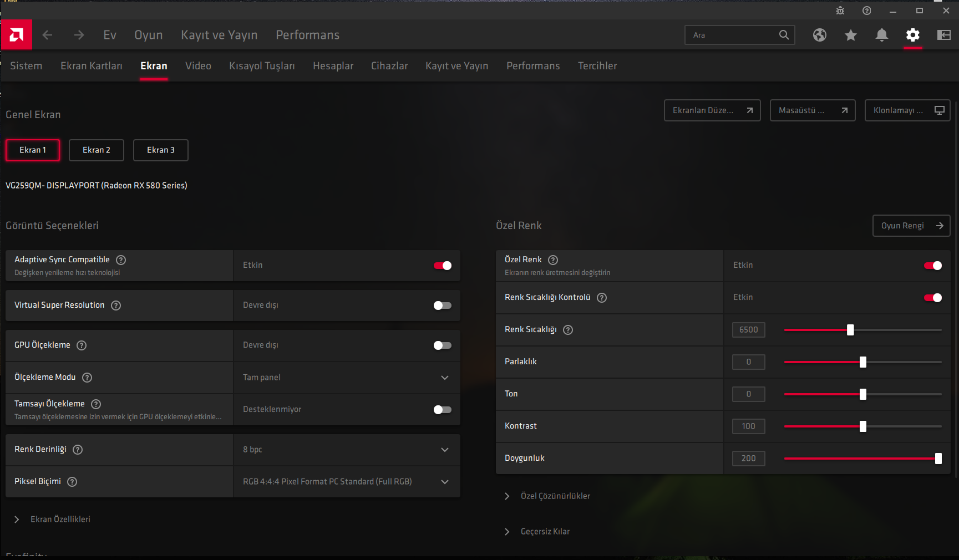Click the bug report icon
Viewport: 959px width, 560px height.
[840, 11]
